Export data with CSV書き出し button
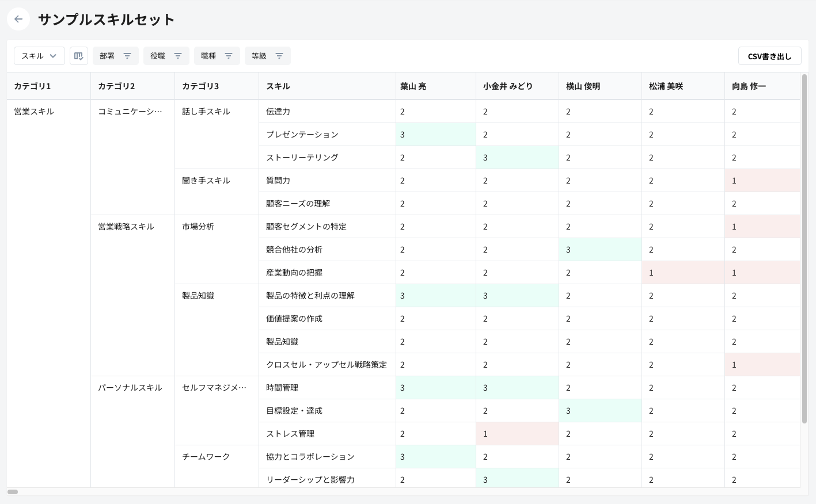Viewport: 816px width, 504px height. pyautogui.click(x=769, y=56)
